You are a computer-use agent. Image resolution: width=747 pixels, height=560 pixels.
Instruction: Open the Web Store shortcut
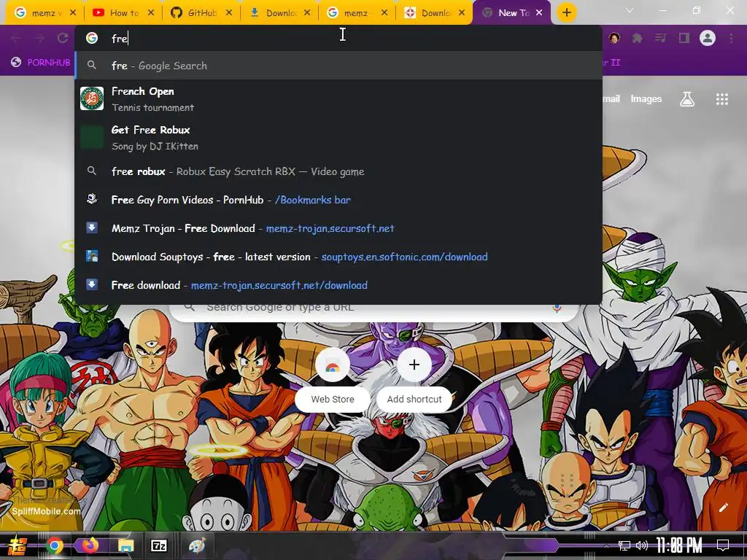pos(333,380)
